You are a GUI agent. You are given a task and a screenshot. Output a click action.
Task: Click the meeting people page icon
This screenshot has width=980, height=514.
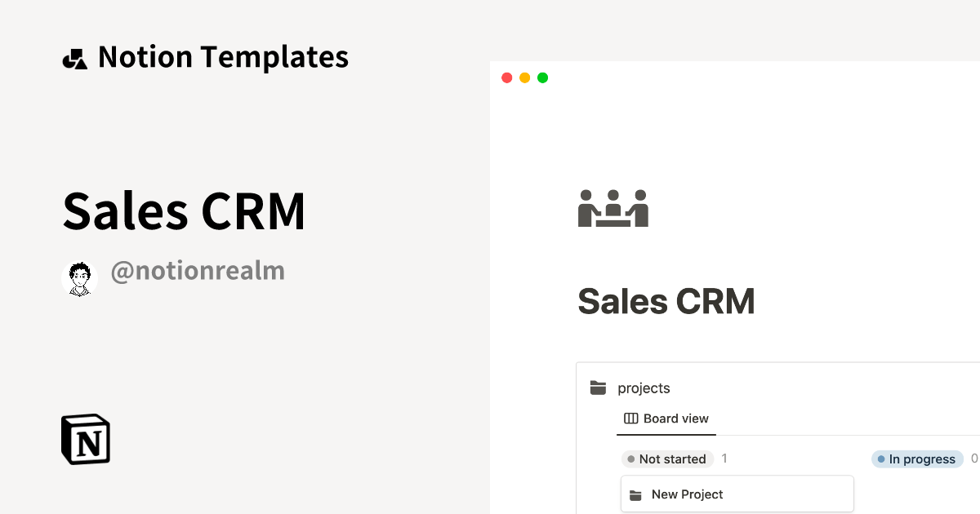[x=612, y=208]
